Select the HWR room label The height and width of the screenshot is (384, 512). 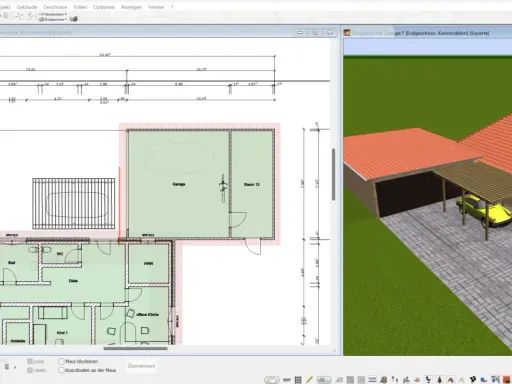coord(148,263)
